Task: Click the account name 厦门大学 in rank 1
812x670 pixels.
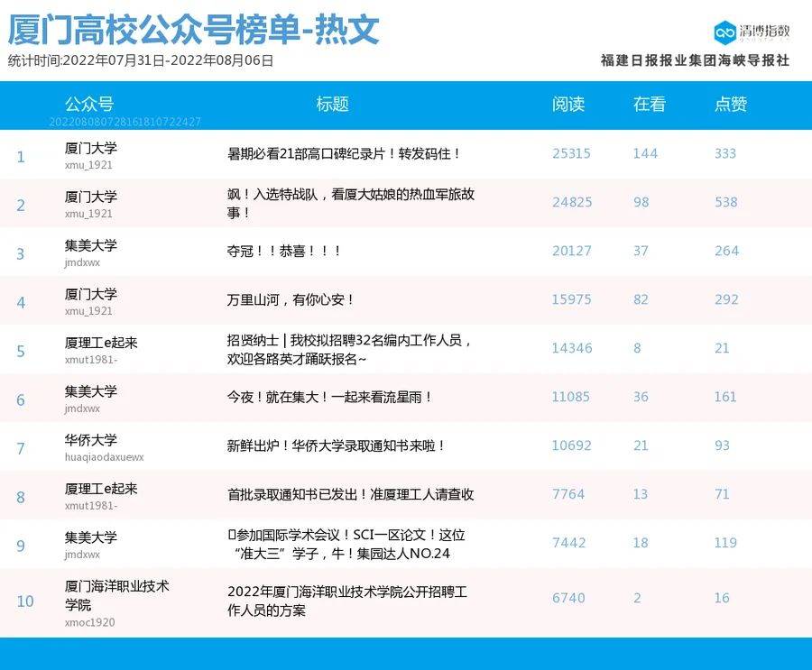Action: [x=90, y=148]
